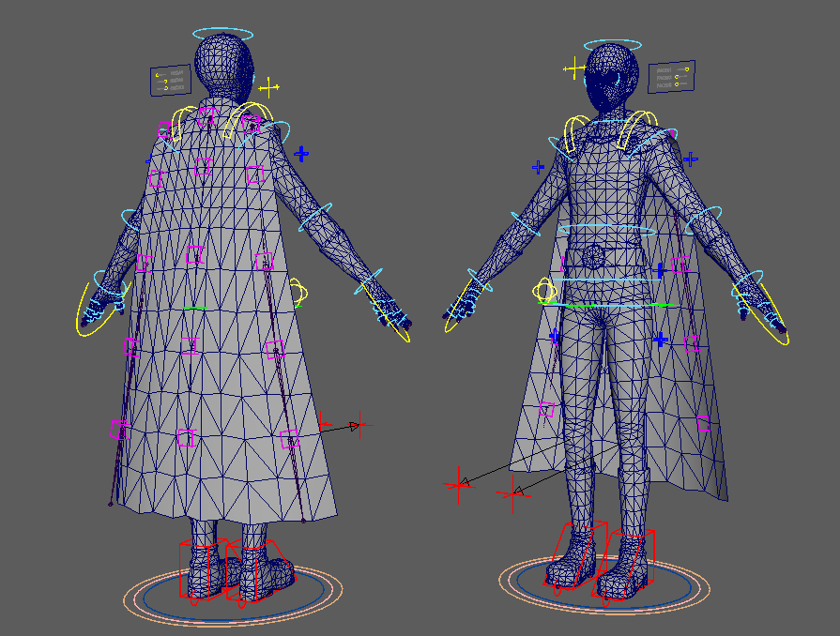
Task: Click yellow cross locator beside front-view character's head
Action: pyautogui.click(x=574, y=68)
